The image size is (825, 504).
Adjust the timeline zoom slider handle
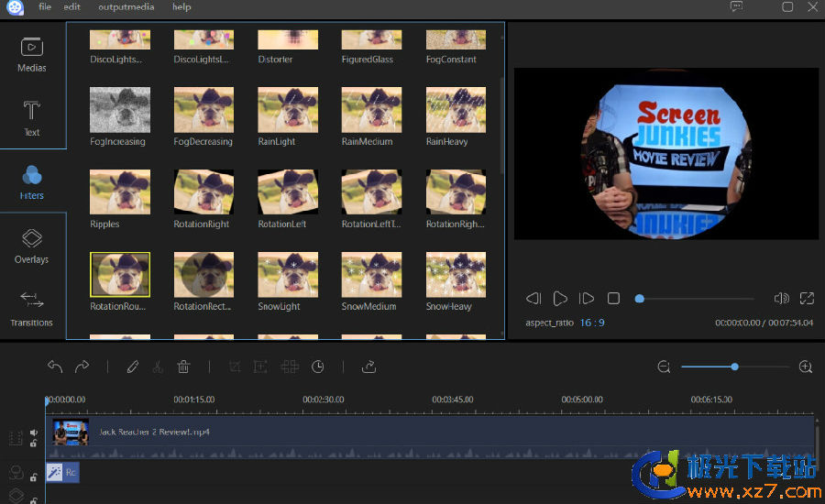click(x=734, y=367)
